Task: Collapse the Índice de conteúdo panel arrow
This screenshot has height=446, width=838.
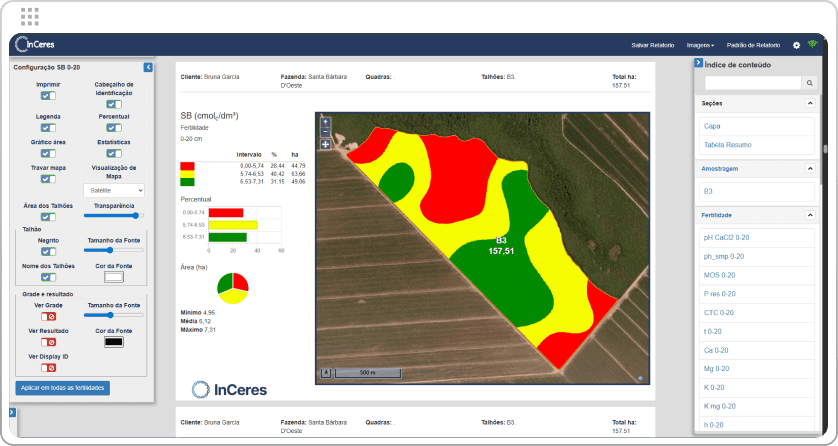Action: pos(698,64)
